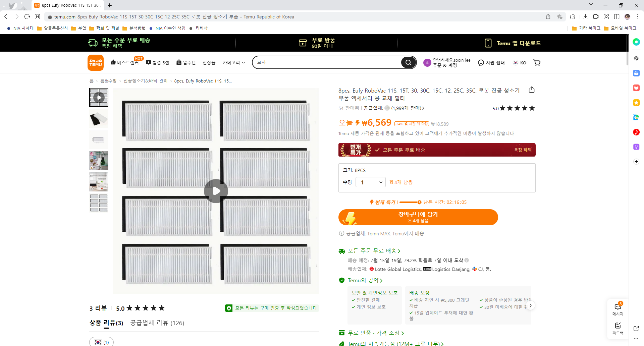Click the browser profile avatar

click(627, 17)
